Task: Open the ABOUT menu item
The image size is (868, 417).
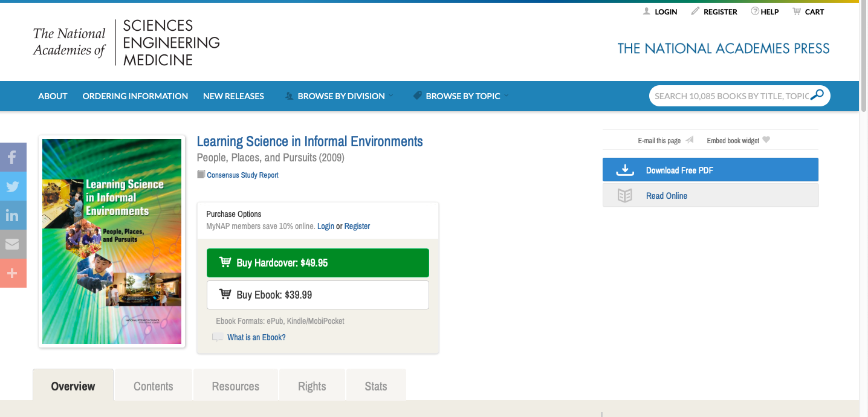Action: point(53,96)
